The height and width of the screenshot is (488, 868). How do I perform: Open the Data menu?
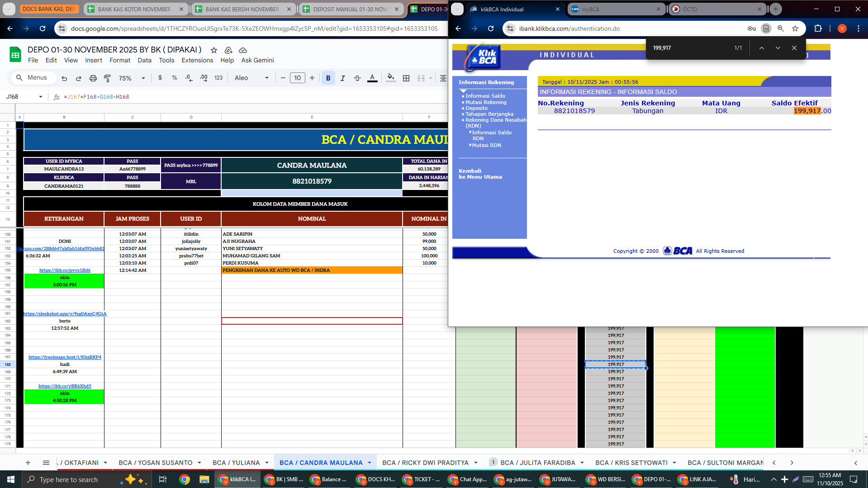pos(145,60)
